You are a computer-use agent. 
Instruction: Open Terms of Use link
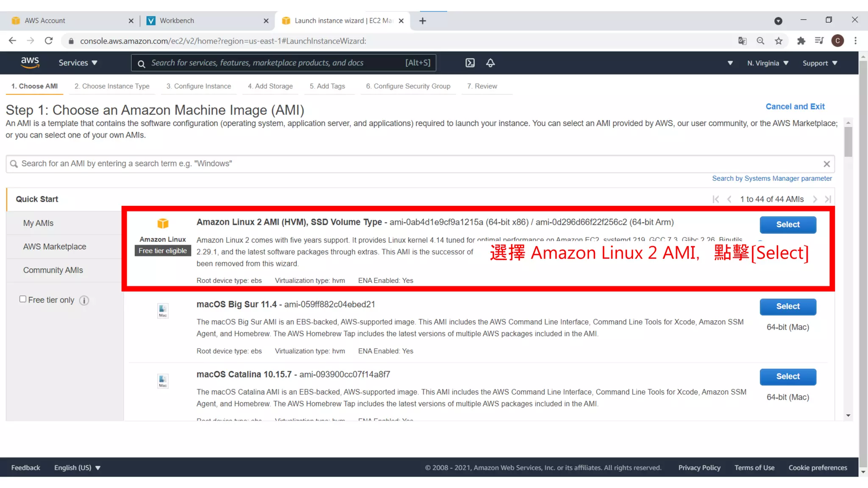[754, 468]
